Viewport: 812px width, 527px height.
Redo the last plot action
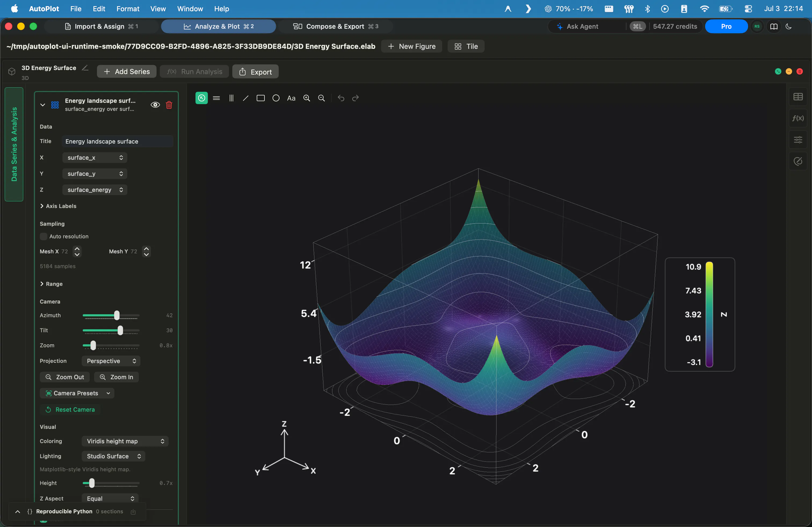[x=356, y=98]
